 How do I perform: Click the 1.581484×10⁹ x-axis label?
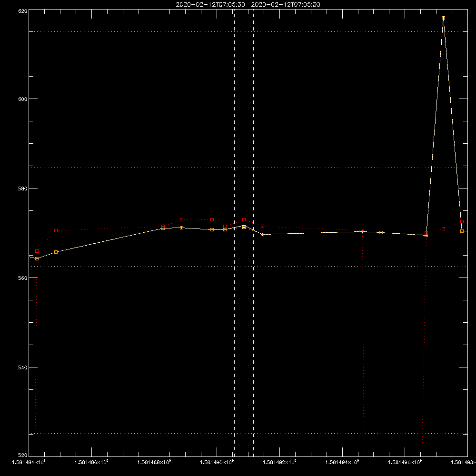pos(29,462)
